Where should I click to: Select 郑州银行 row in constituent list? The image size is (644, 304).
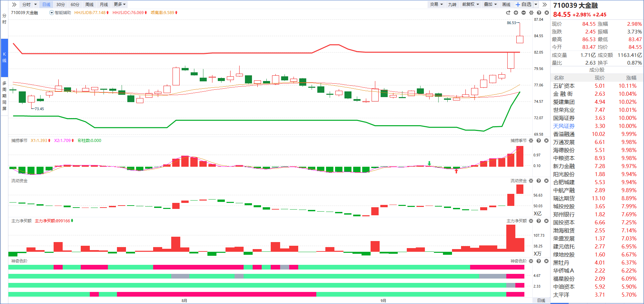[x=597, y=214]
